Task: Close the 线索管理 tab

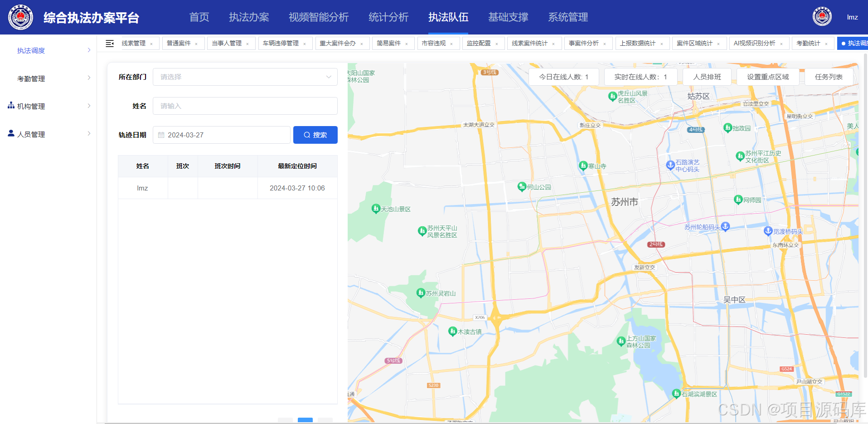Action: click(x=151, y=44)
